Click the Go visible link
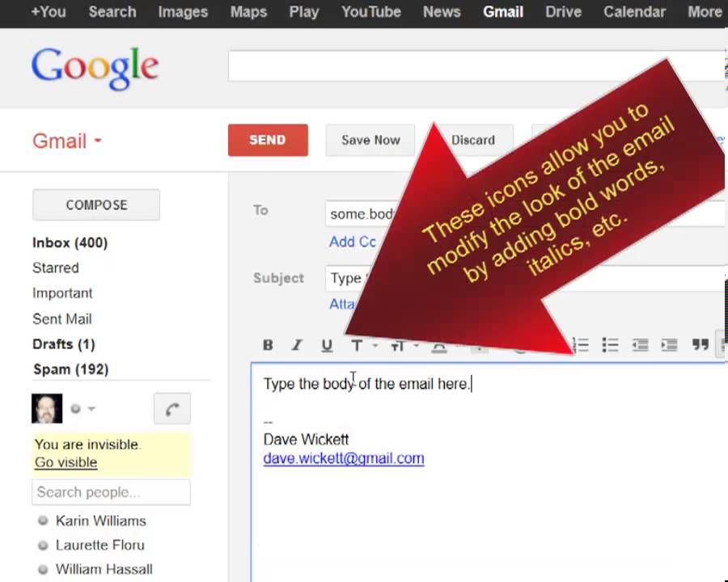Screen dimensions: 728x582 click(x=66, y=462)
